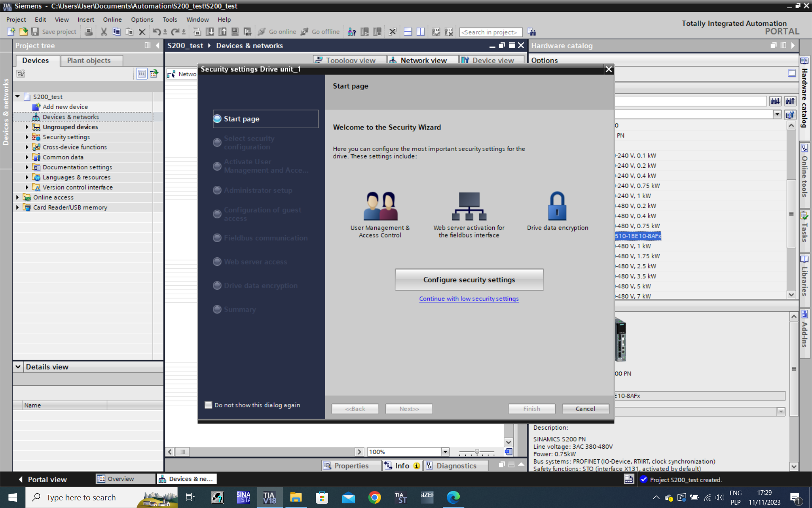Open the Options menu
Viewport: 812px width, 508px height.
(x=142, y=19)
